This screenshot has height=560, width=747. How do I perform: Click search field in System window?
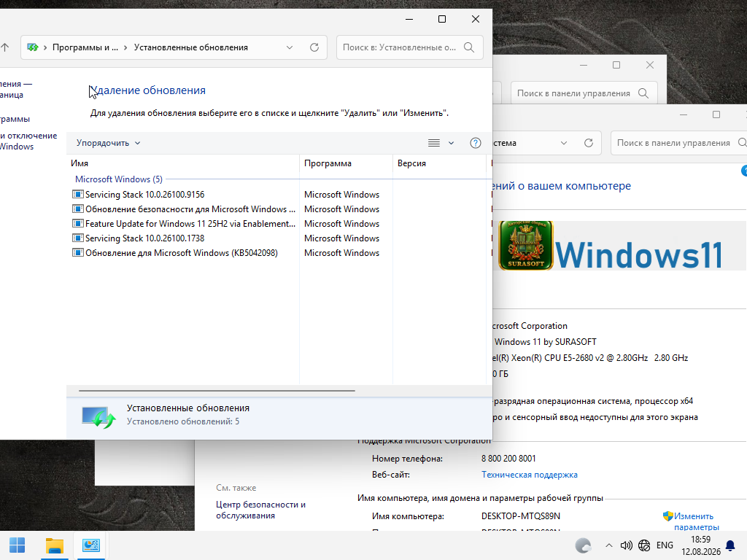pos(678,143)
